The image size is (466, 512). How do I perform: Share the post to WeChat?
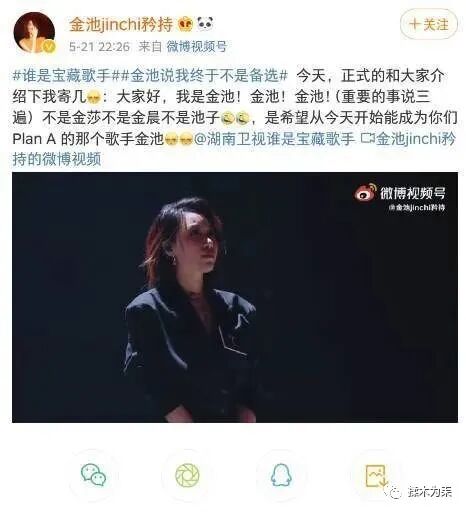(x=93, y=475)
